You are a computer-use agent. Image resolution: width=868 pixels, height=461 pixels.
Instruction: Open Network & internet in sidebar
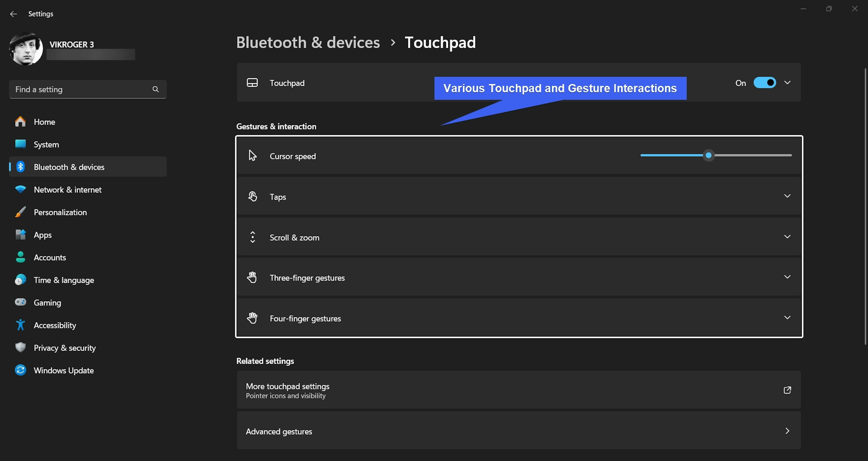pos(67,190)
